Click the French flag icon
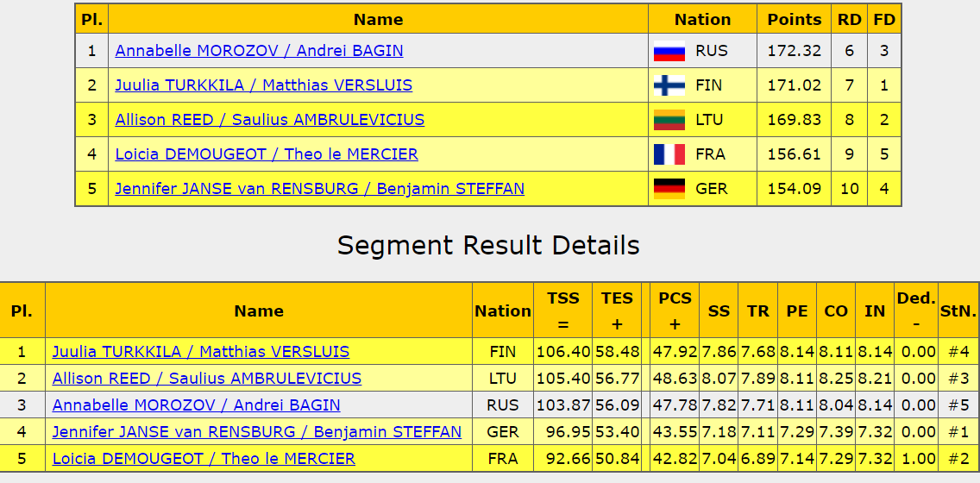This screenshot has height=483, width=980. point(669,154)
